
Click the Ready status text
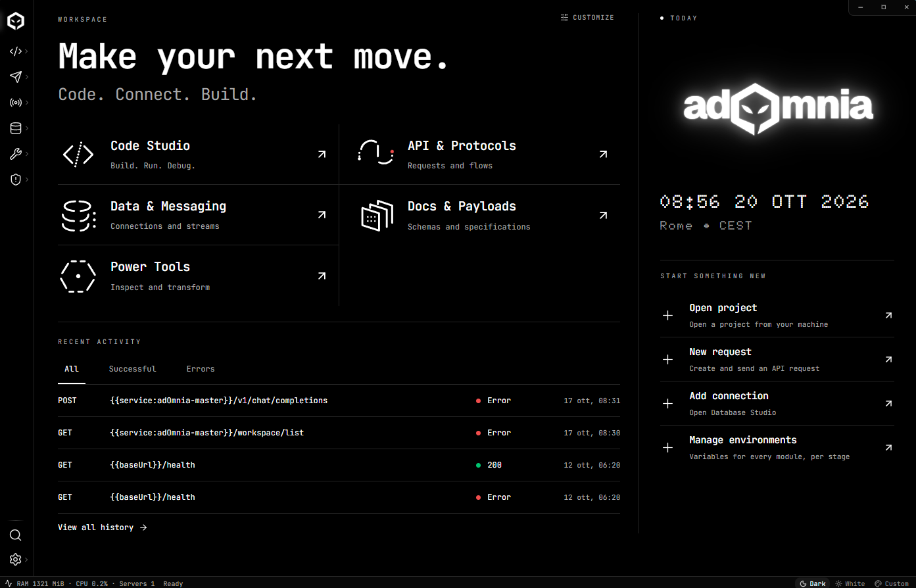pyautogui.click(x=173, y=583)
